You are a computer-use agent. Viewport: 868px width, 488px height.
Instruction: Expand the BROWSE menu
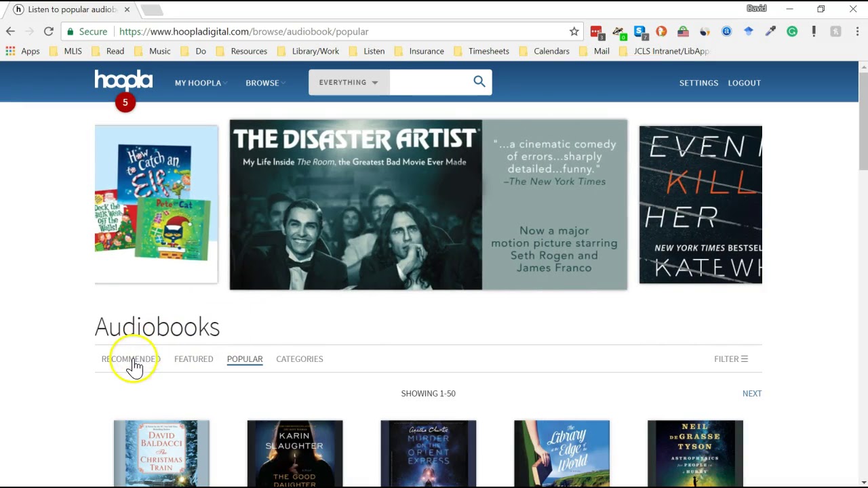265,83
